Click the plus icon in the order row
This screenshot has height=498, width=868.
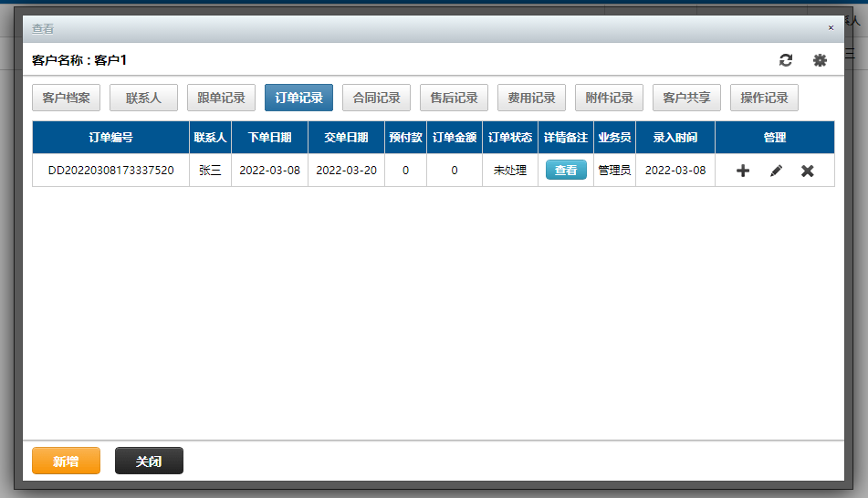pyautogui.click(x=743, y=171)
